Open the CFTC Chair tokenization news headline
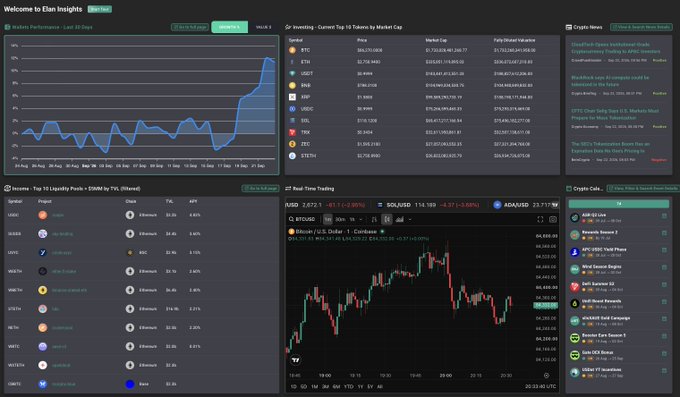Viewport: 680px width, 397px height. [x=615, y=114]
